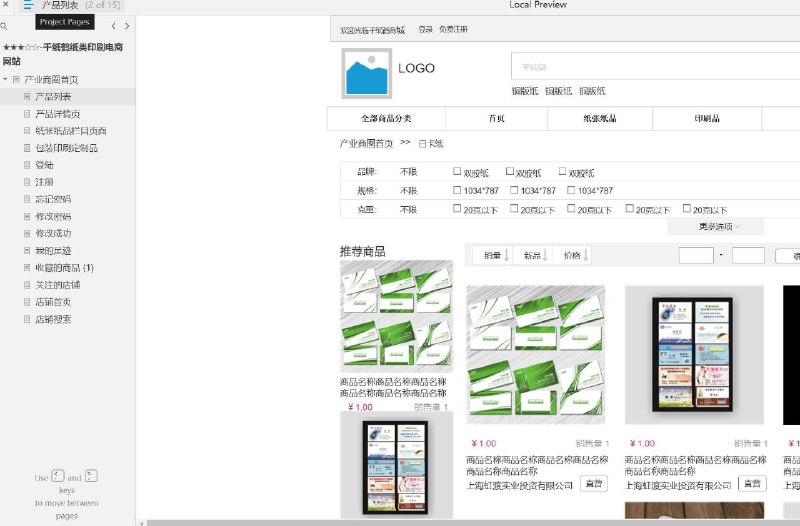Image resolution: width=800 pixels, height=526 pixels.
Task: Open the large black-framed poster product image
Action: (x=694, y=355)
